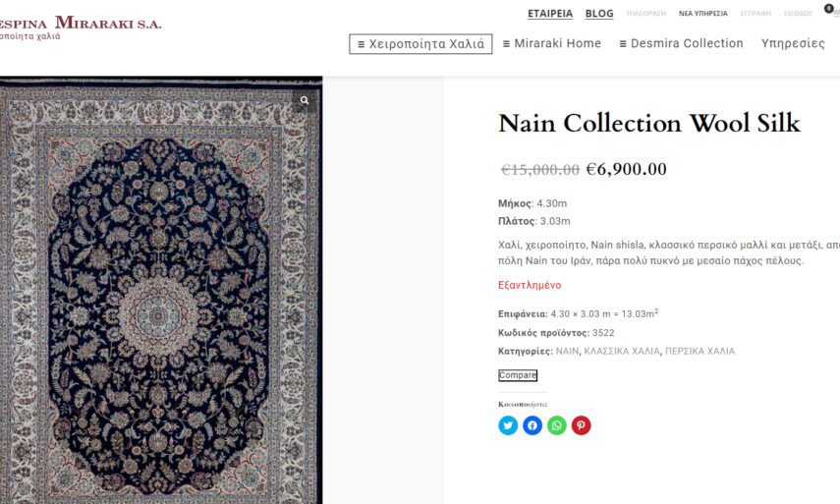Expand the Miraraki Home menu
Screen dimensions: 840x504
551,44
